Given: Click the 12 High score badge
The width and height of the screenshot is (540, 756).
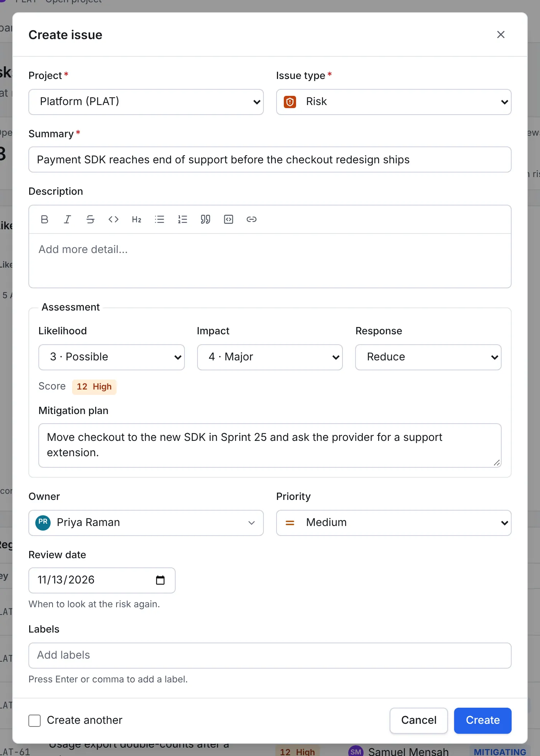Looking at the screenshot, I should click(x=94, y=387).
